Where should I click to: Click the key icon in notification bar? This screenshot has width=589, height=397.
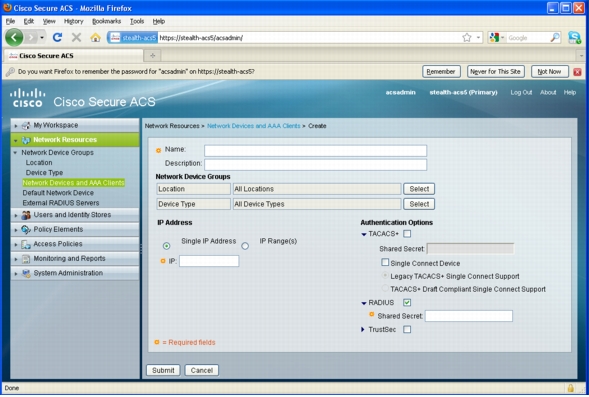coord(10,71)
